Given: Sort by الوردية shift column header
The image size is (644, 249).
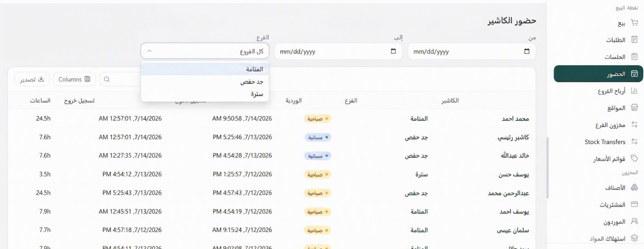Looking at the screenshot, I should click(x=294, y=101).
